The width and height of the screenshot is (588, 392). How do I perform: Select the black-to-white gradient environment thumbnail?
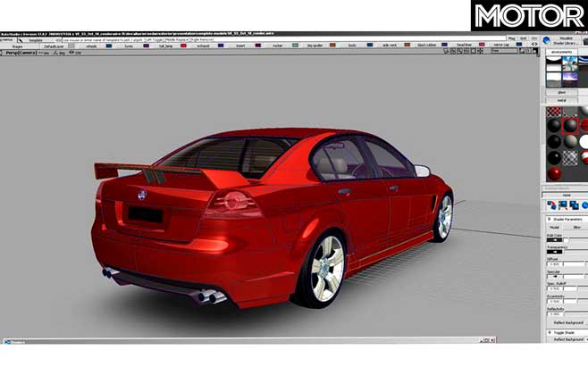554,64
